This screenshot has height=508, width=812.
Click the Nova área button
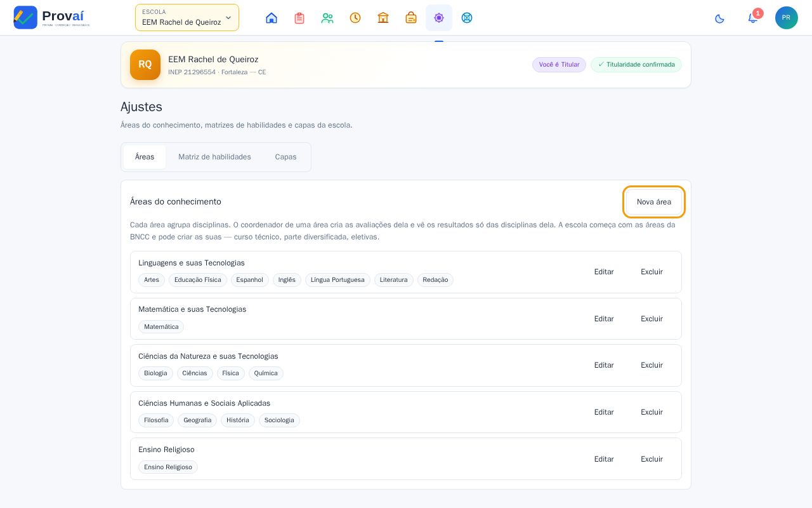click(654, 202)
